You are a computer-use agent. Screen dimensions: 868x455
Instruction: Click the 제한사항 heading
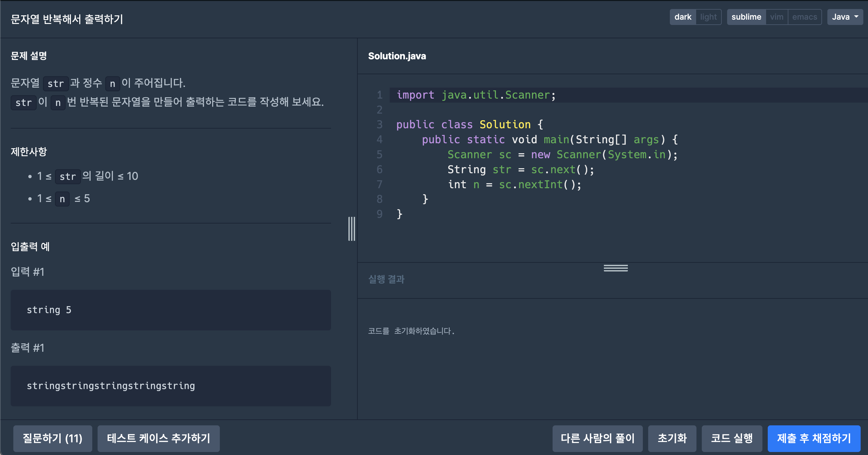click(x=29, y=152)
